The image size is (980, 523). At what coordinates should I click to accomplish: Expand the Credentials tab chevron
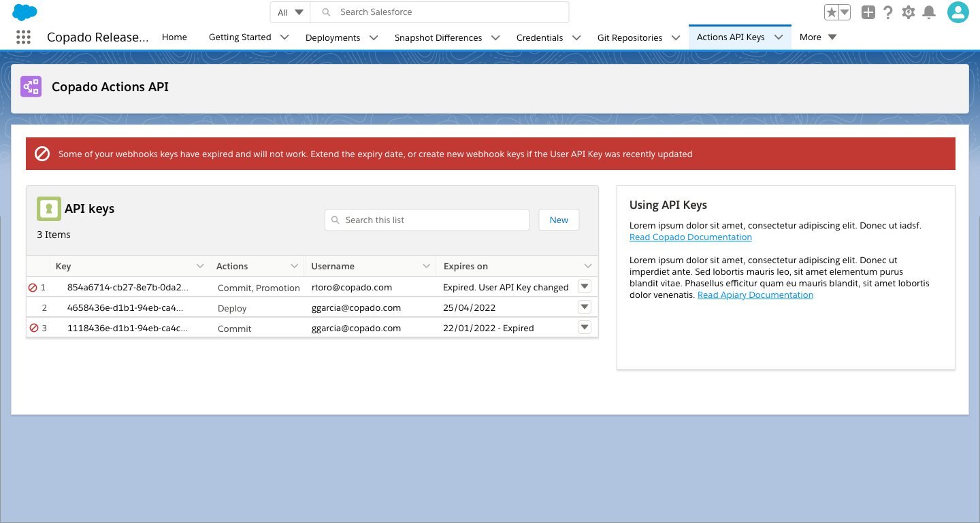pos(576,38)
